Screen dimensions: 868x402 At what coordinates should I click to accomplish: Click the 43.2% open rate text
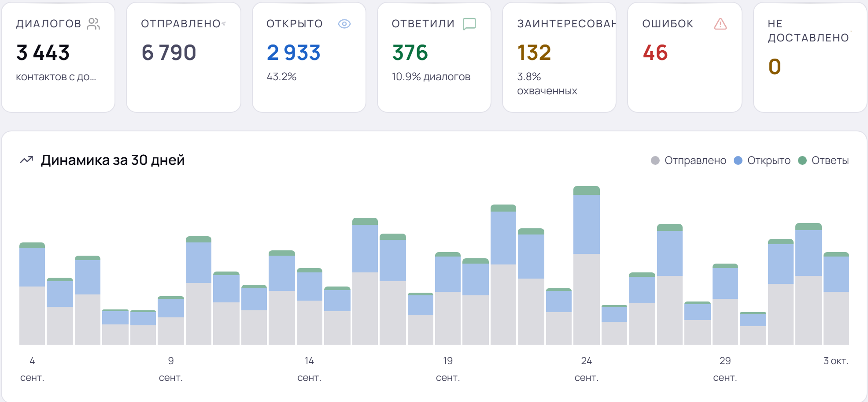(281, 77)
